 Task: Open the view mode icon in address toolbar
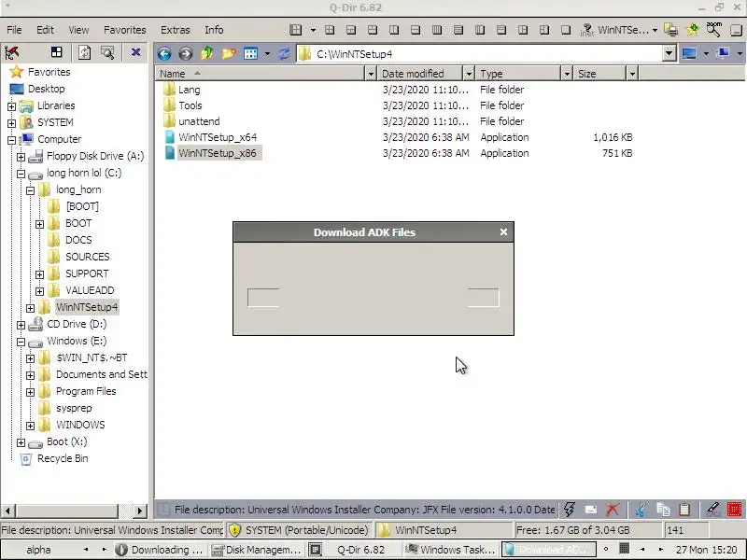(x=250, y=53)
